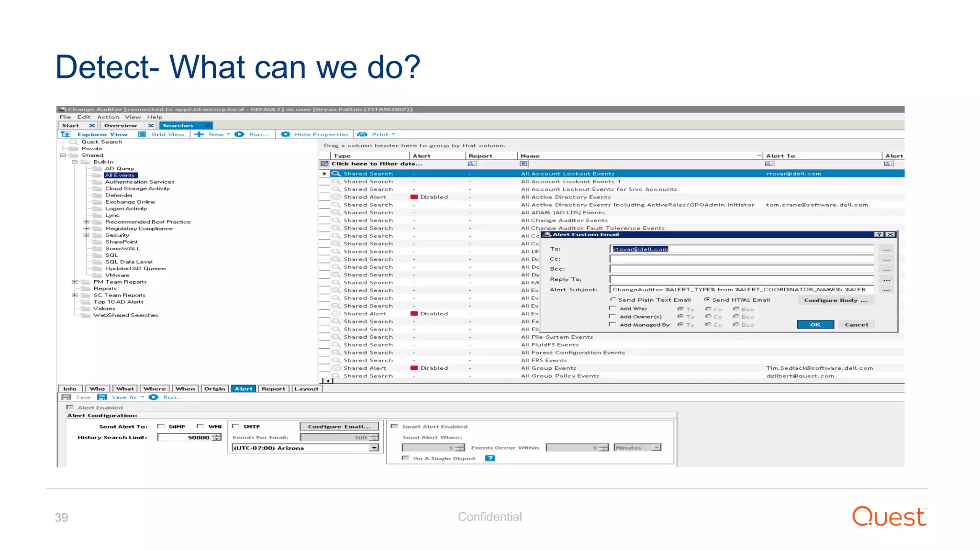This screenshot has width=980, height=551.
Task: Toggle the Alert Enabled checkbox
Action: point(70,408)
